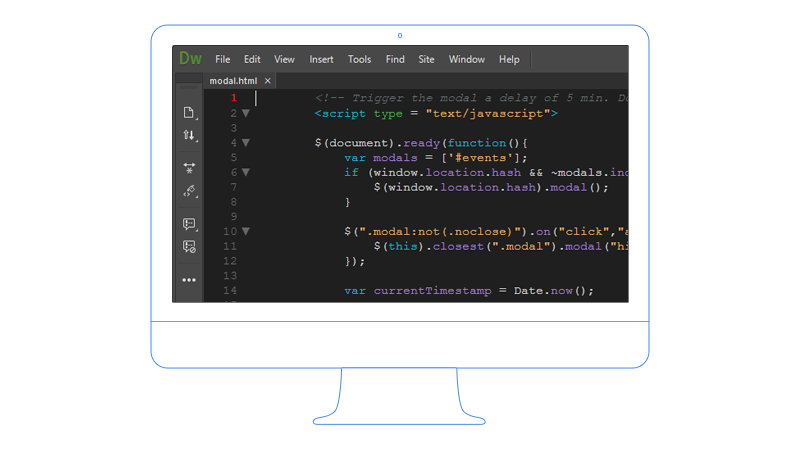Collapse the code block at line 10

(245, 232)
